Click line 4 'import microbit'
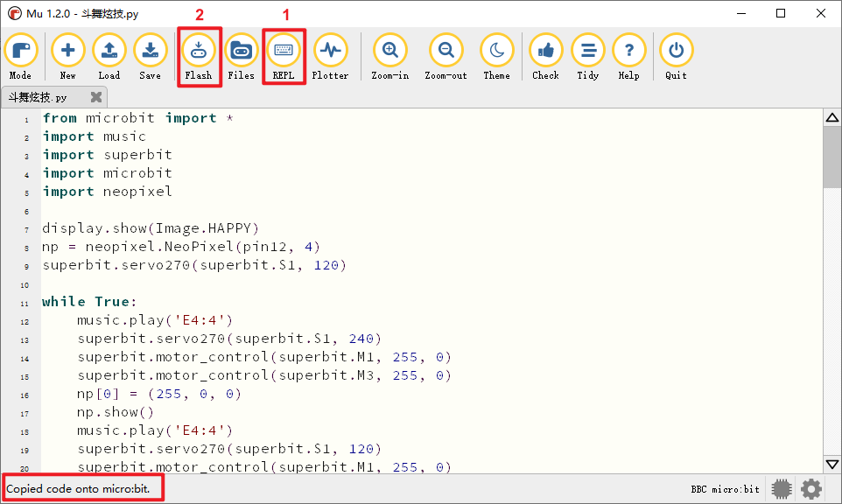 coord(108,173)
